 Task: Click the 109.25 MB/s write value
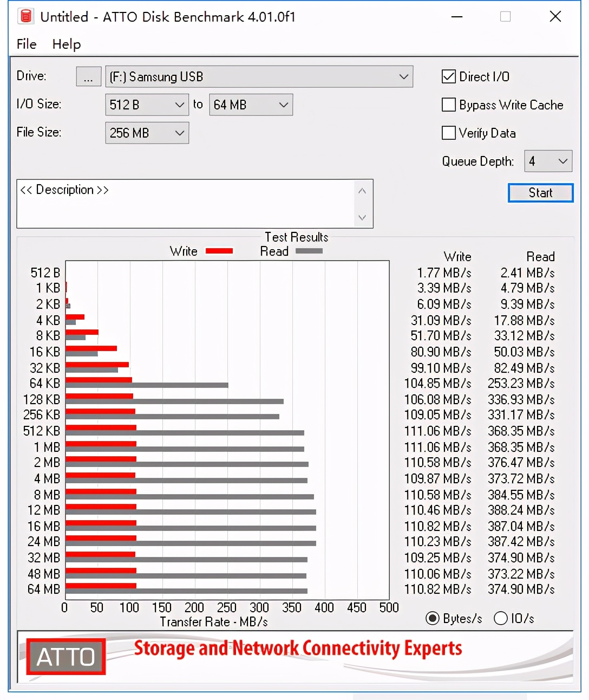pos(437,558)
